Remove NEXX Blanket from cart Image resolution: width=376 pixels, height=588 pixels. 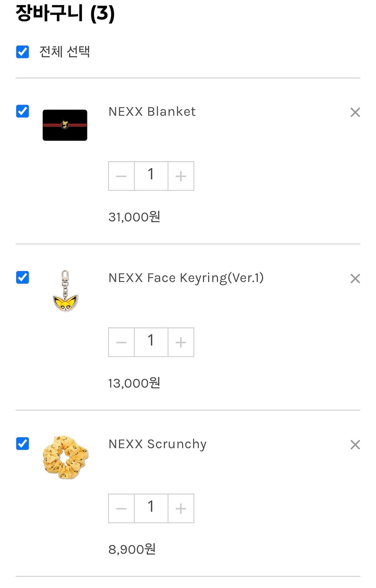coord(355,112)
